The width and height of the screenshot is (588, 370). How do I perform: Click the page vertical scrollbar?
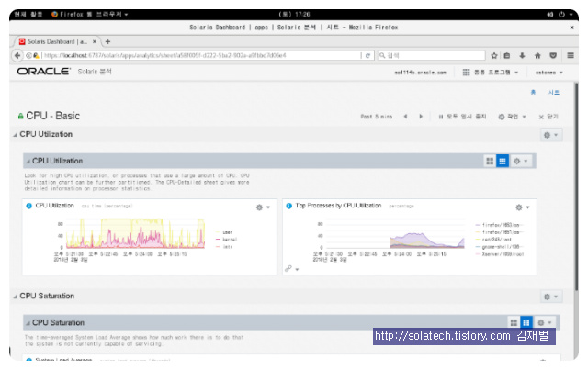[x=576, y=187]
